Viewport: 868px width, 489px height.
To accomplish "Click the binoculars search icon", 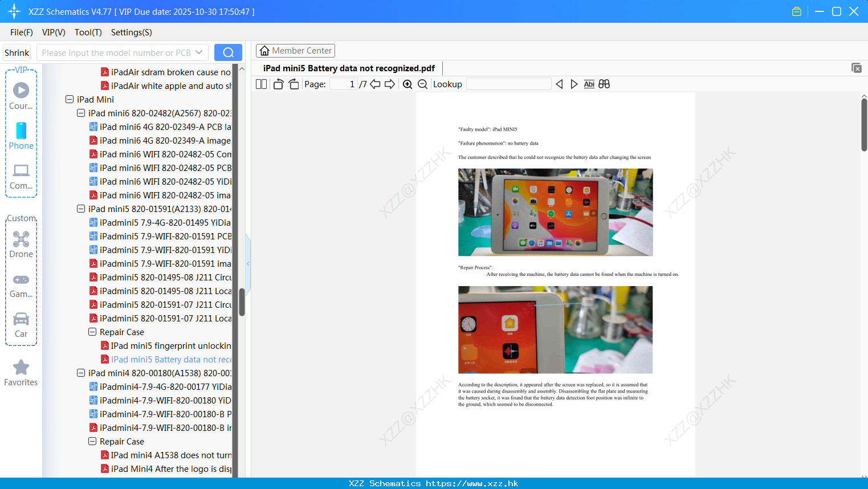I will [604, 84].
